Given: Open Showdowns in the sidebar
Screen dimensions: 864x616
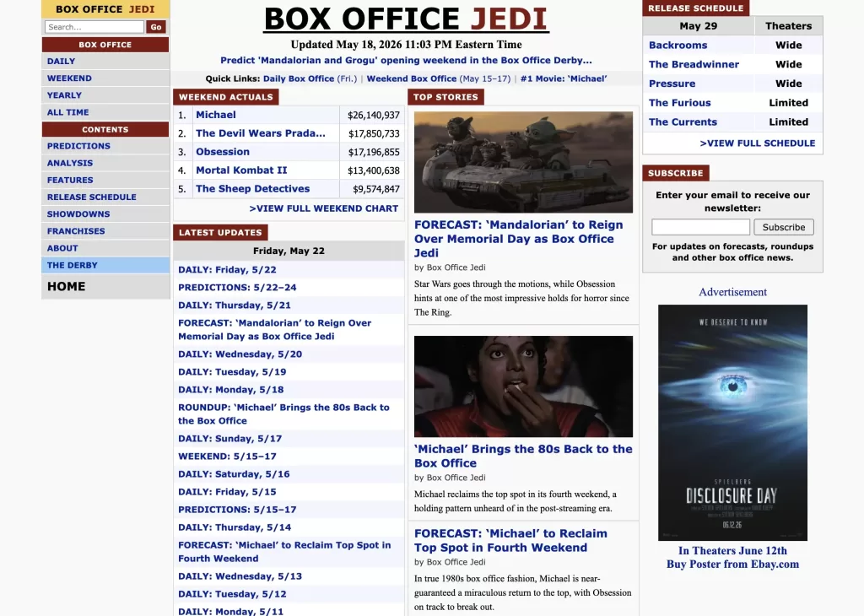Looking at the screenshot, I should [x=105, y=214].
